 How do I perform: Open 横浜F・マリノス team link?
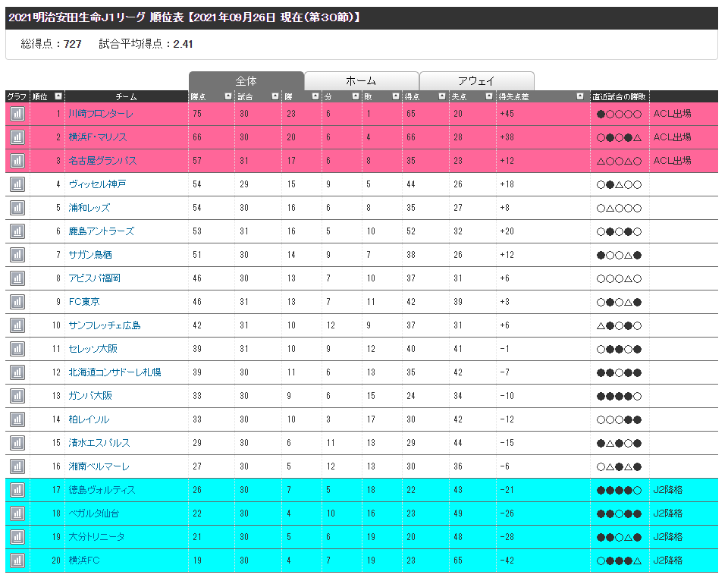(98, 137)
